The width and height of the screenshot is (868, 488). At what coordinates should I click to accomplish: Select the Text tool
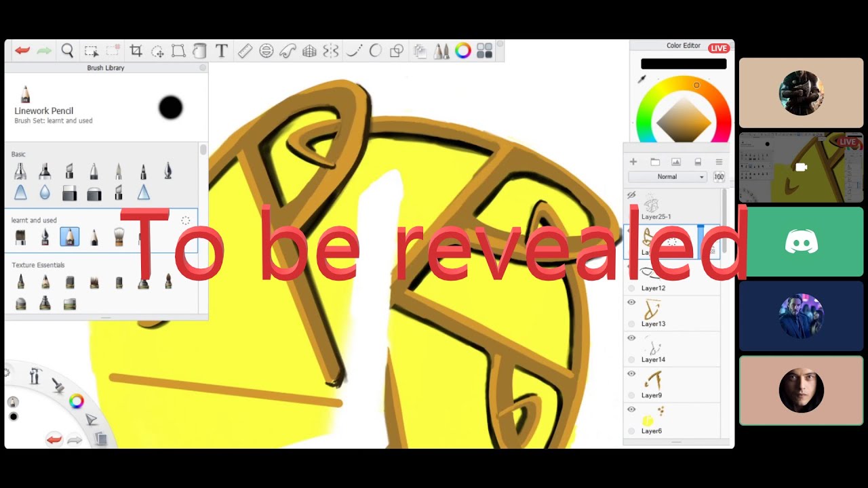click(221, 51)
